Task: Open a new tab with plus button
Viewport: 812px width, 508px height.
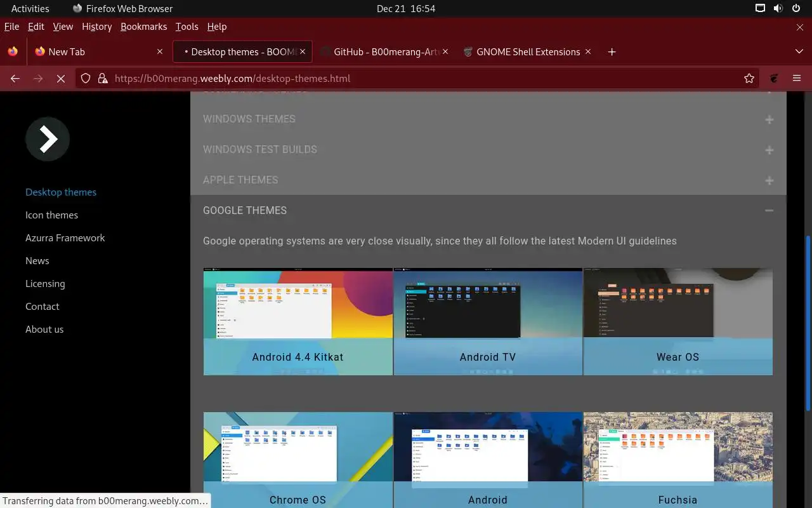Action: 612,51
